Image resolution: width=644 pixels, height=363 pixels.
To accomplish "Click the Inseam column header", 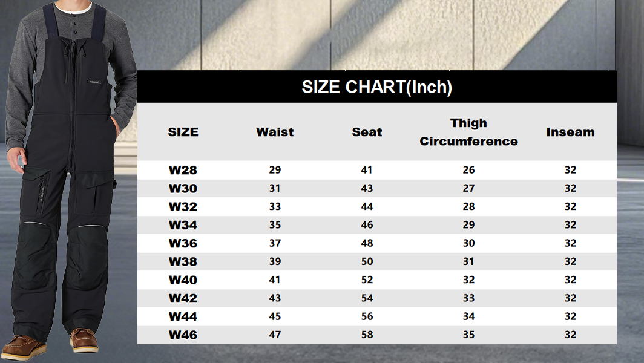I will [570, 132].
